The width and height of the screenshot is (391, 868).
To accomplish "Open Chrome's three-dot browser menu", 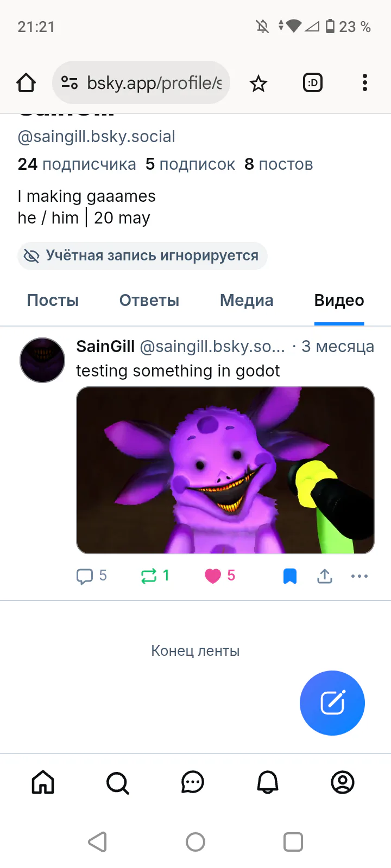I will 364,83.
